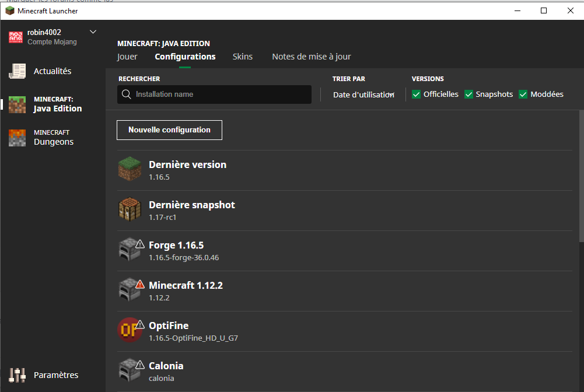The image size is (584, 392).
Task: Click the grass block icon of Dernière version
Action: point(130,169)
